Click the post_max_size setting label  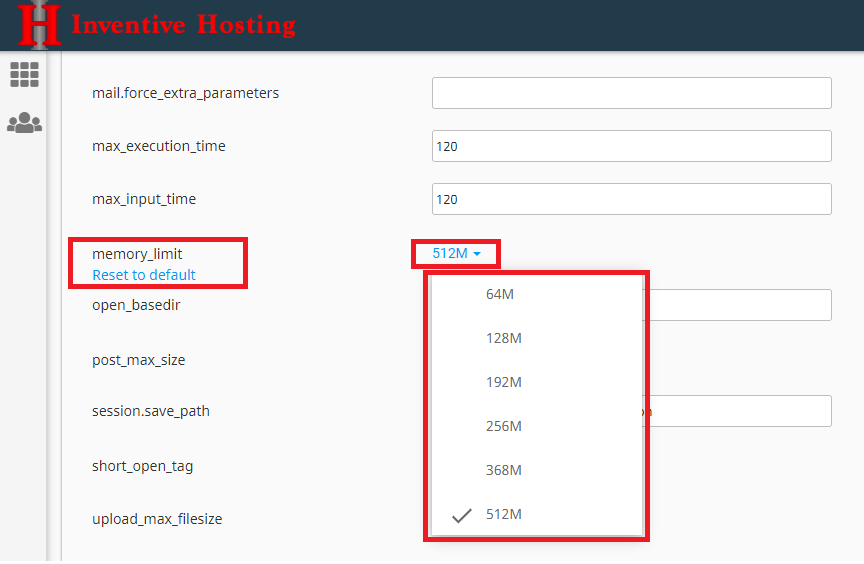point(138,360)
